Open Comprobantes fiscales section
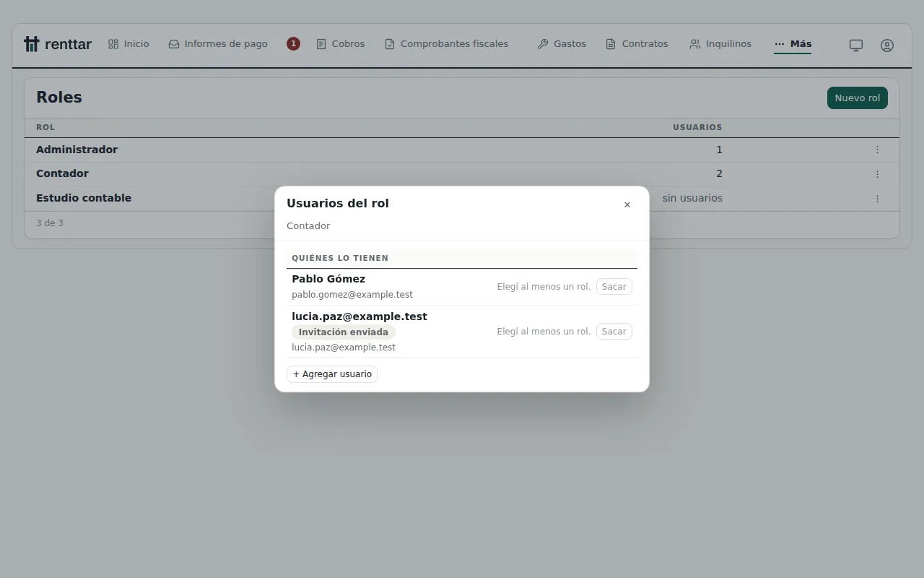 coord(446,44)
